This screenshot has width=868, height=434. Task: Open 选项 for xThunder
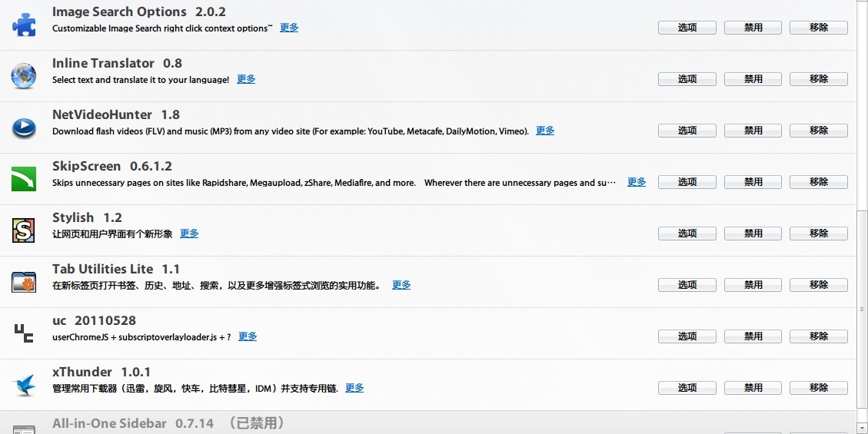687,388
